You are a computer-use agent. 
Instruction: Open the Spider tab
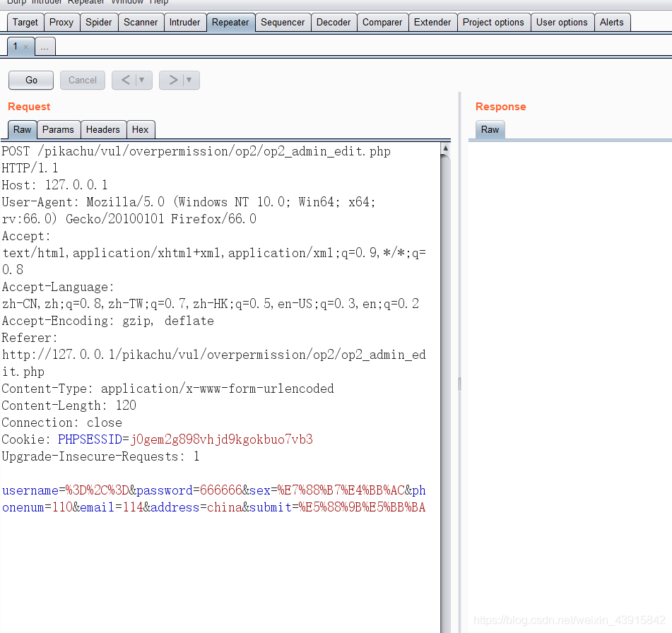(98, 23)
